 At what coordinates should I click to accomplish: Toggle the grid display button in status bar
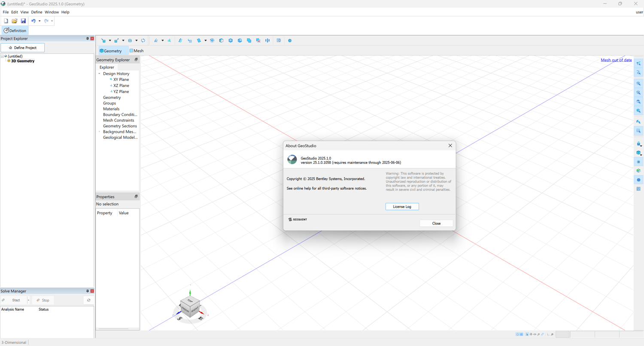coord(522,334)
